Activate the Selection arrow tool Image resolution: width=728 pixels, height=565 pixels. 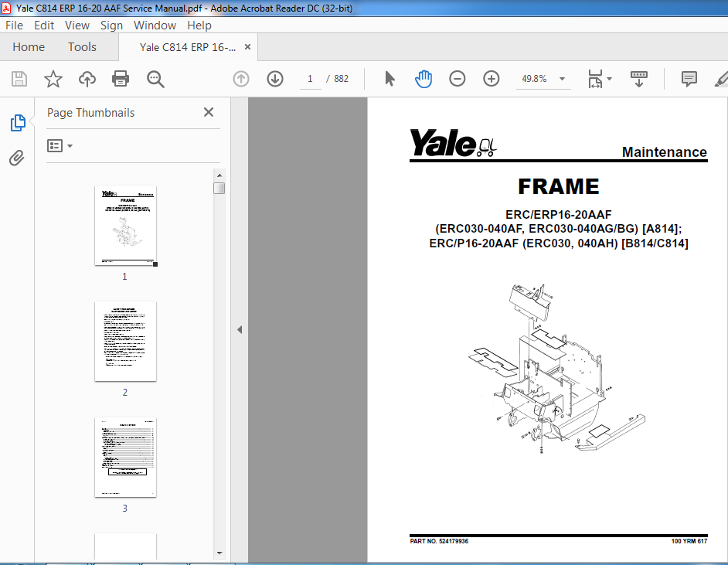(x=390, y=79)
